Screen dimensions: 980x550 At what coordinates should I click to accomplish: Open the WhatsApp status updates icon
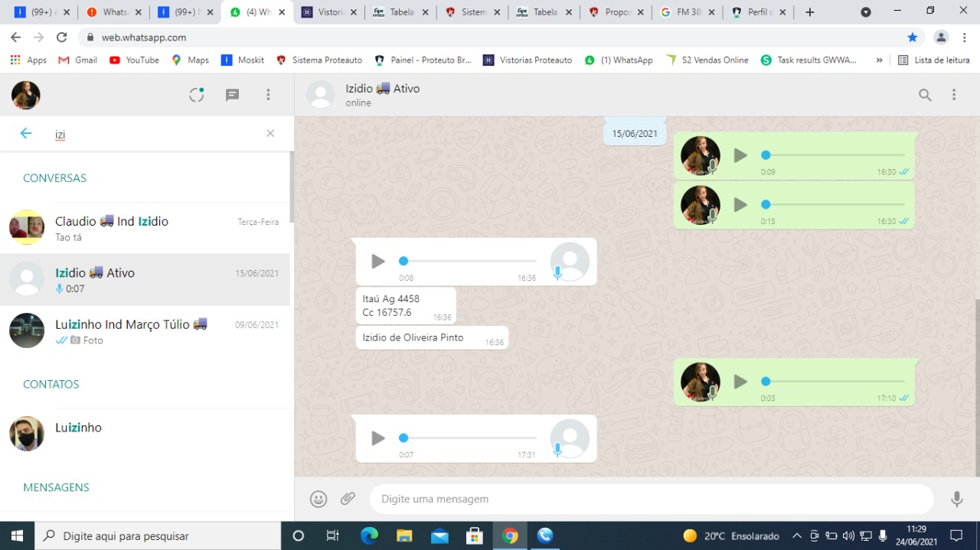197,95
